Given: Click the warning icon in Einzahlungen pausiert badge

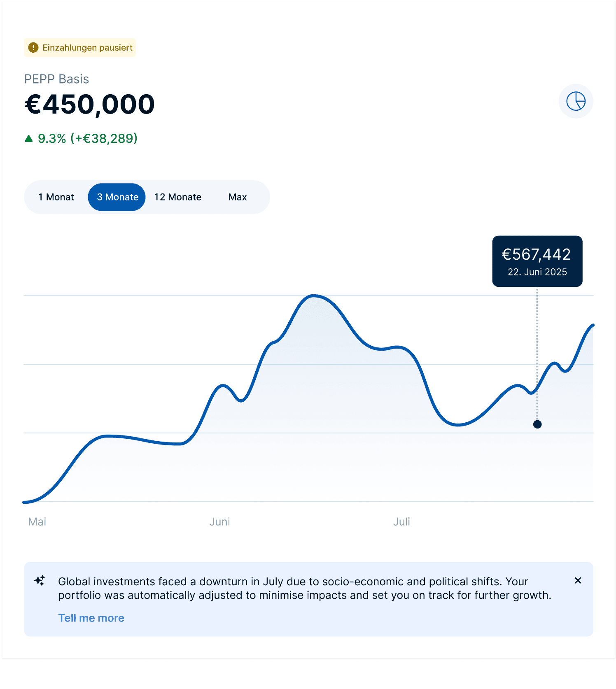Looking at the screenshot, I should pyautogui.click(x=33, y=48).
